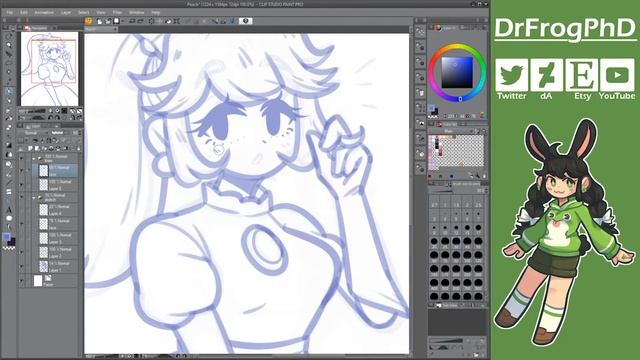Open the Animation menu
Viewport: 640px width, 360px height.
[44, 13]
